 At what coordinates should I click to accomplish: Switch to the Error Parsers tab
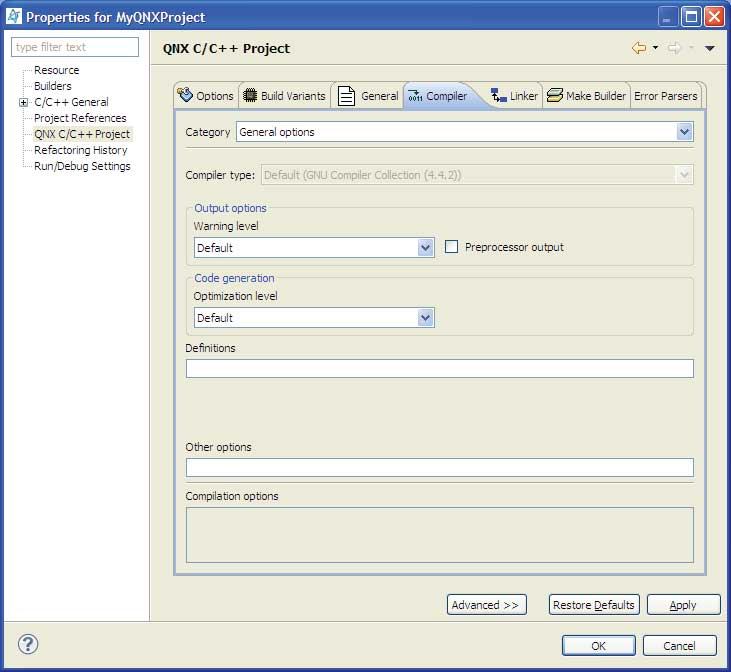(665, 96)
